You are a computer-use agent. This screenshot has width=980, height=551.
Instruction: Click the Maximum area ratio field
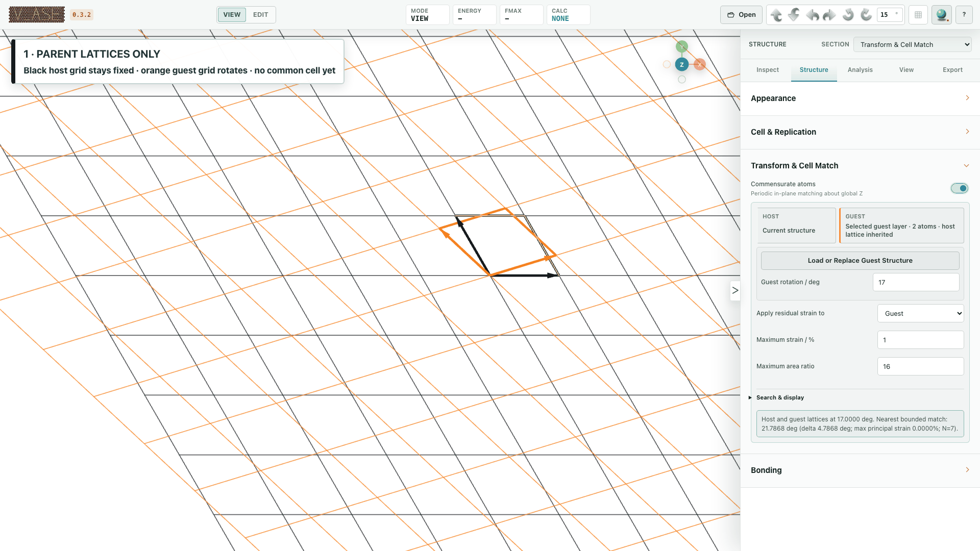[x=921, y=366]
